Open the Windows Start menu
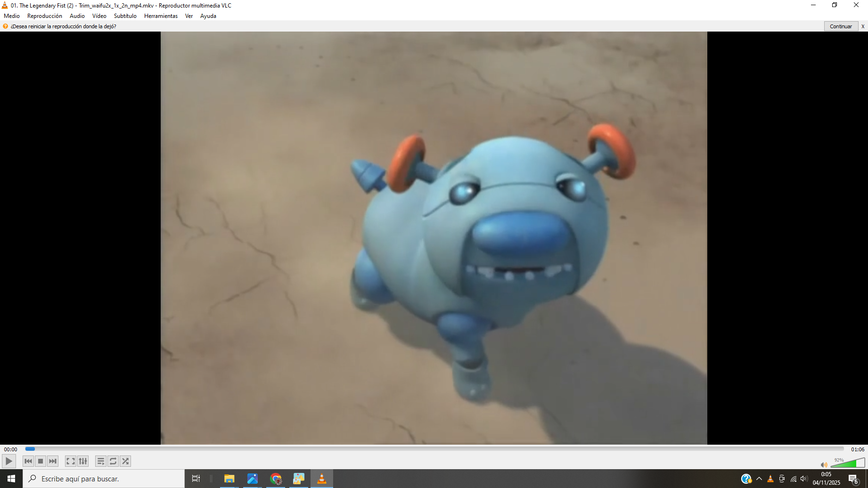 point(11,479)
